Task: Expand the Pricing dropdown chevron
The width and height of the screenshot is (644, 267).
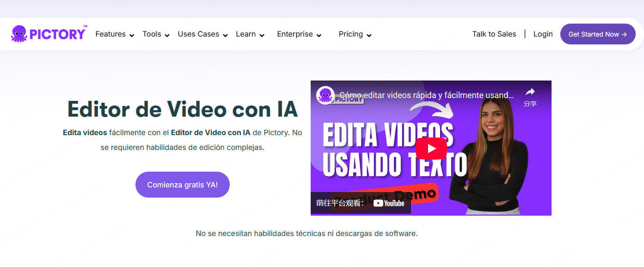Action: tap(369, 35)
